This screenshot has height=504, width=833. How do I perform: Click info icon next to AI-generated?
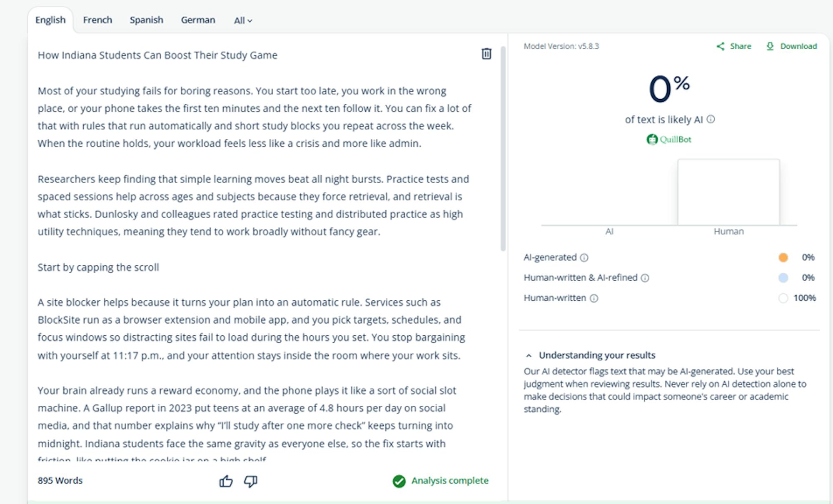click(584, 258)
